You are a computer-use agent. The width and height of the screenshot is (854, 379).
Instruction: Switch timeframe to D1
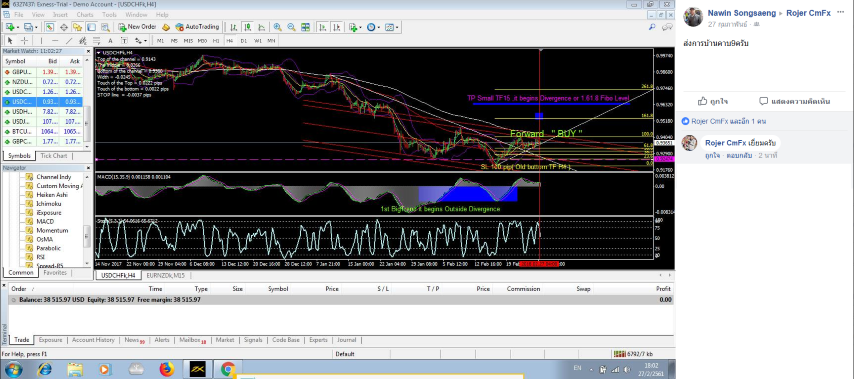pos(243,40)
